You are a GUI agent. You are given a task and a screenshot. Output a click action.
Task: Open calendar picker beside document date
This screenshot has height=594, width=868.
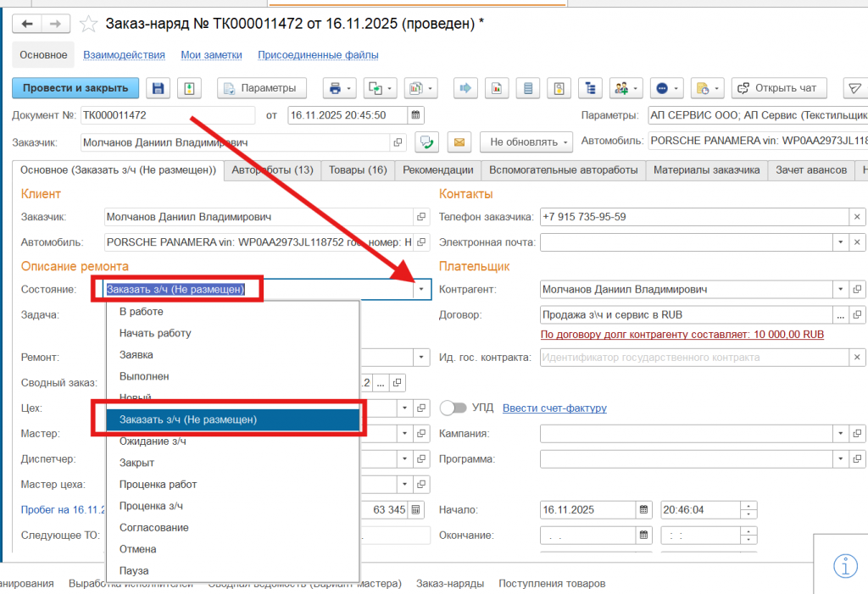(x=415, y=115)
